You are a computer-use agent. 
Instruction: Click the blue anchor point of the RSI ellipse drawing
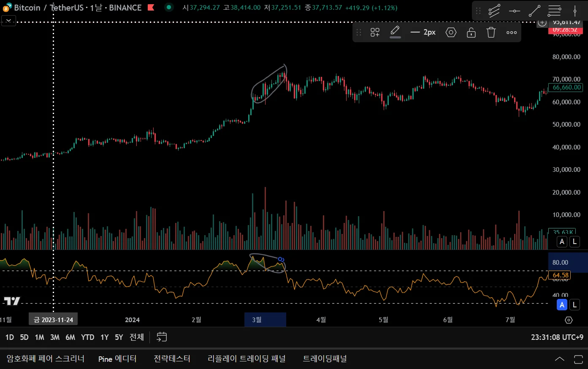[281, 259]
